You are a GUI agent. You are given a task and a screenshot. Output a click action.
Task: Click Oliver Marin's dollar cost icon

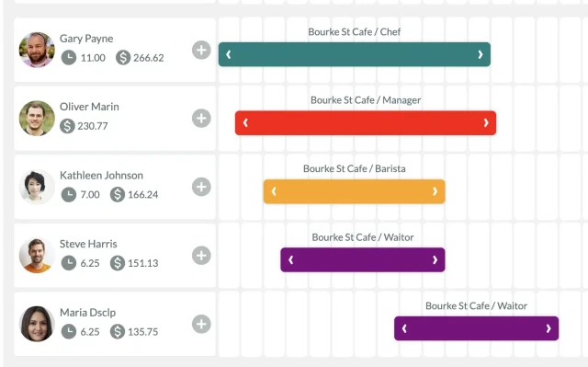coord(67,126)
